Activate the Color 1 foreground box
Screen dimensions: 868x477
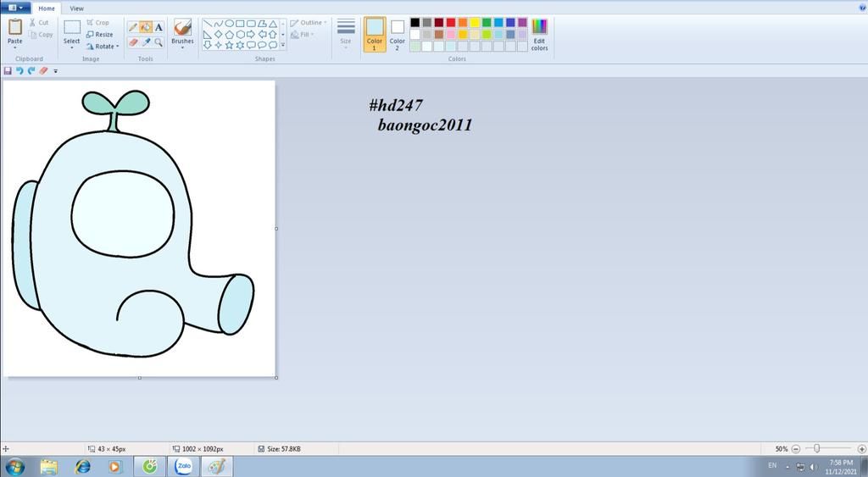[x=374, y=34]
